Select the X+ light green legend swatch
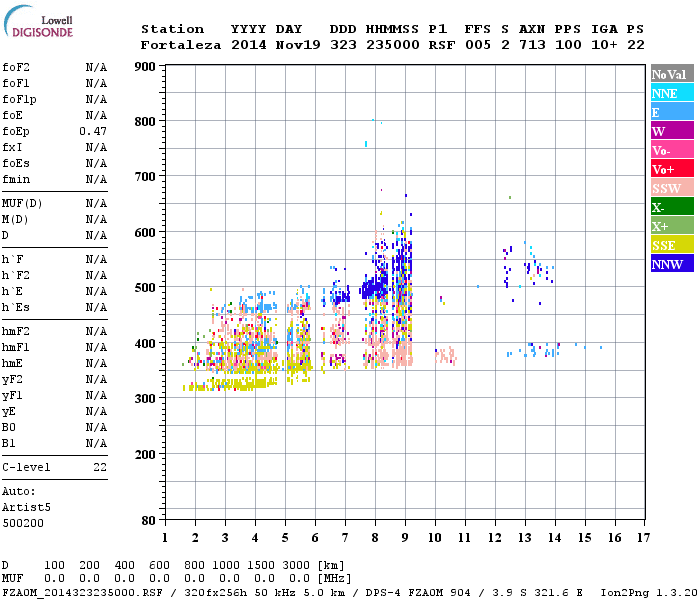This screenshot has height=600, width=700. (x=672, y=225)
